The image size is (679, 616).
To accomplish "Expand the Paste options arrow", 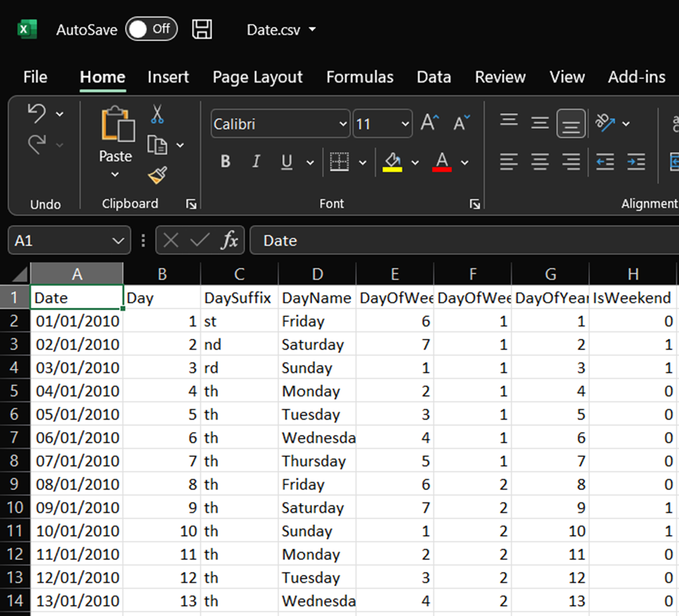I will pos(115,175).
